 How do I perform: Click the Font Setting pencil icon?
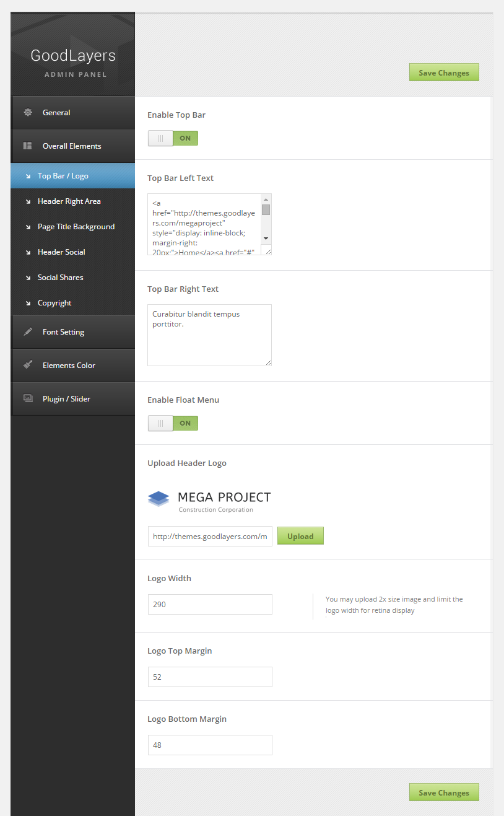(28, 332)
